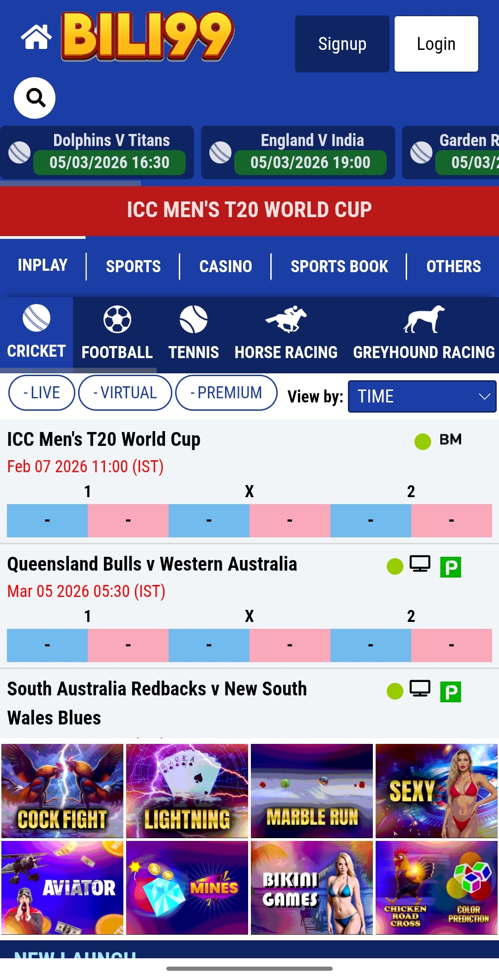Toggle the VIRTUAL filter

pyautogui.click(x=125, y=393)
